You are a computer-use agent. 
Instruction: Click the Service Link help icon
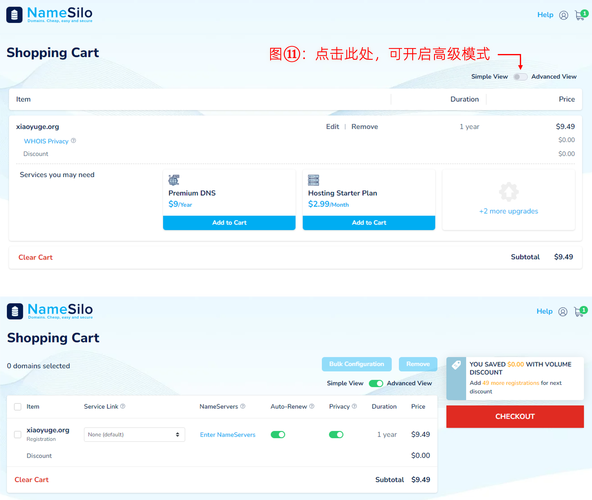pyautogui.click(x=123, y=406)
